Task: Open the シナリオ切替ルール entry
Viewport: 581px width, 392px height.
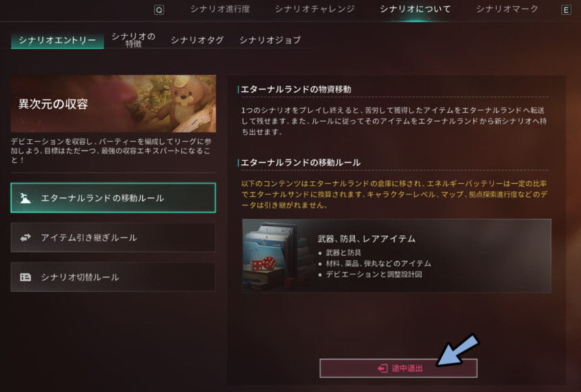Action: pyautogui.click(x=113, y=277)
